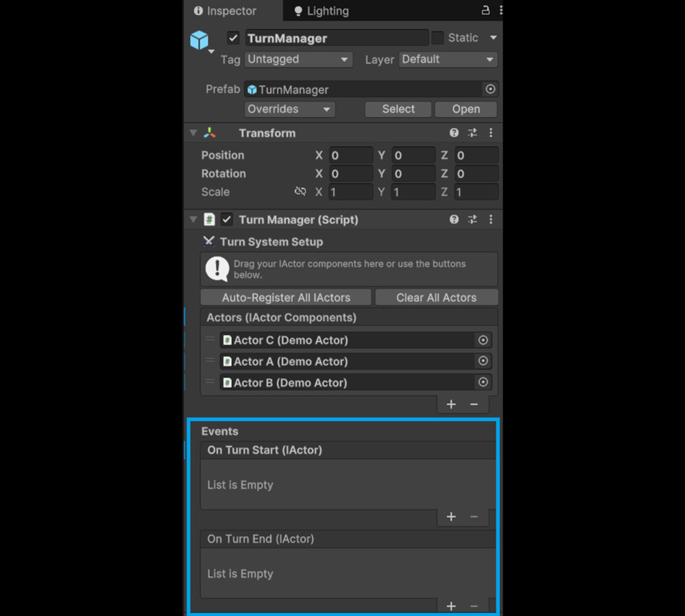Toggle the TurnManager active checkbox
Image resolution: width=685 pixels, height=616 pixels.
click(233, 38)
